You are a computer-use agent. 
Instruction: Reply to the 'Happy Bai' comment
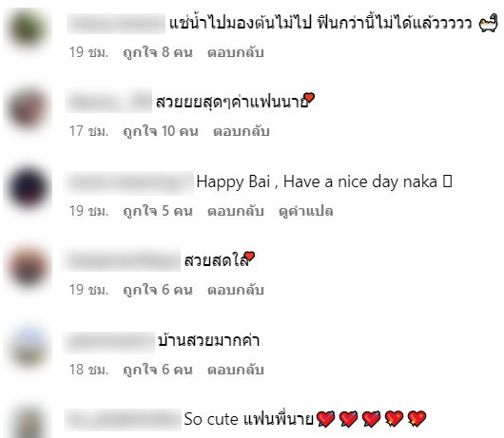(x=236, y=211)
